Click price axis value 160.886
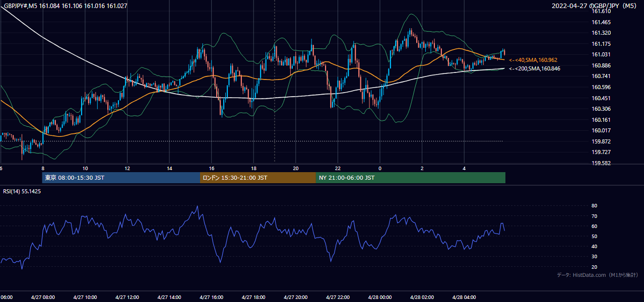Viewport: 644px width, 302px height. 601,65
